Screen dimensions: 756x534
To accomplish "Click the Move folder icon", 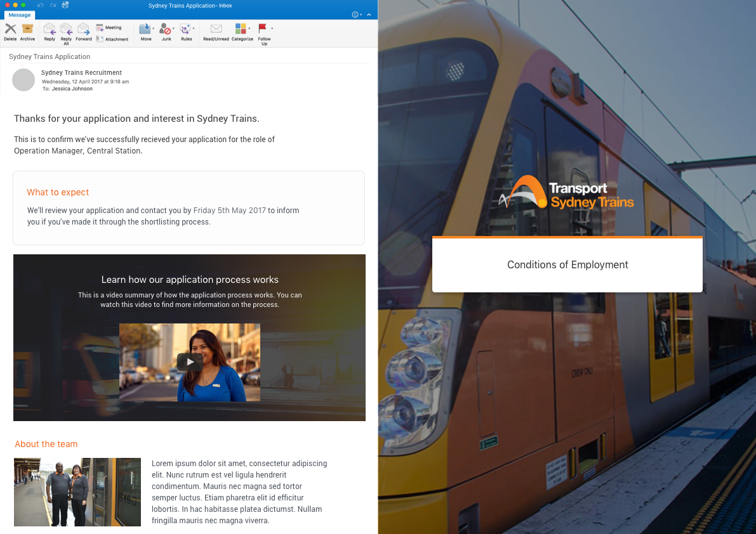I will [145, 29].
